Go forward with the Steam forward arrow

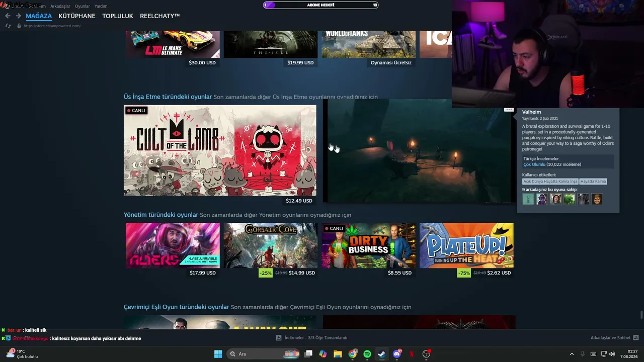click(18, 16)
